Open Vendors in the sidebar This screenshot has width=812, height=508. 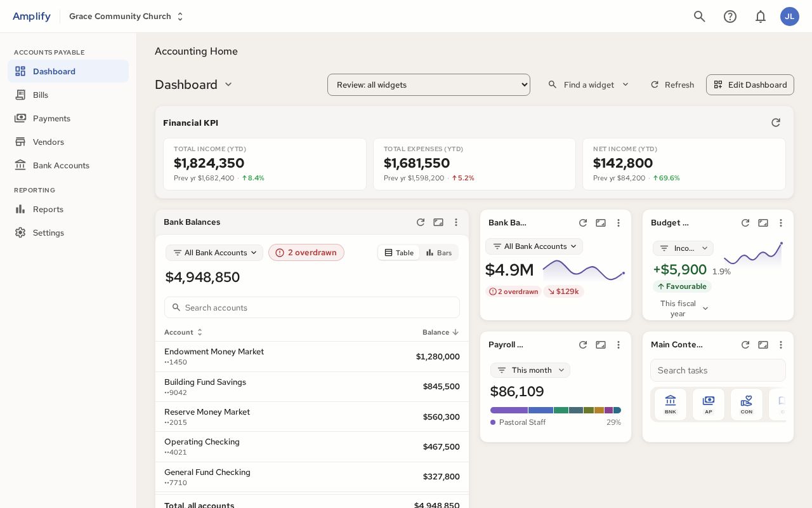pyautogui.click(x=68, y=142)
